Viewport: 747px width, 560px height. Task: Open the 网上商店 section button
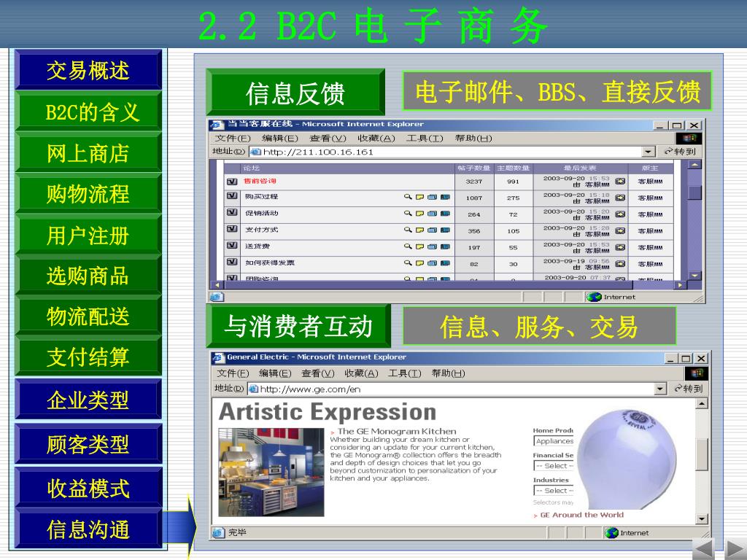point(88,153)
